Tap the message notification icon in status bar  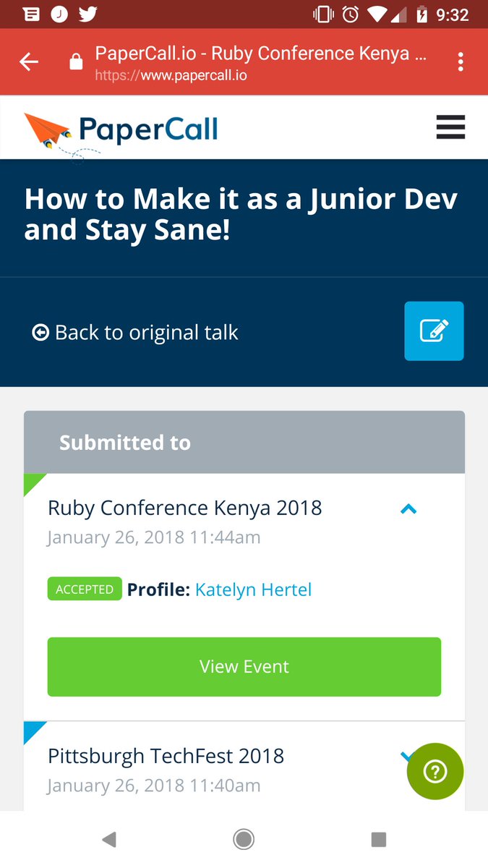pyautogui.click(x=31, y=14)
